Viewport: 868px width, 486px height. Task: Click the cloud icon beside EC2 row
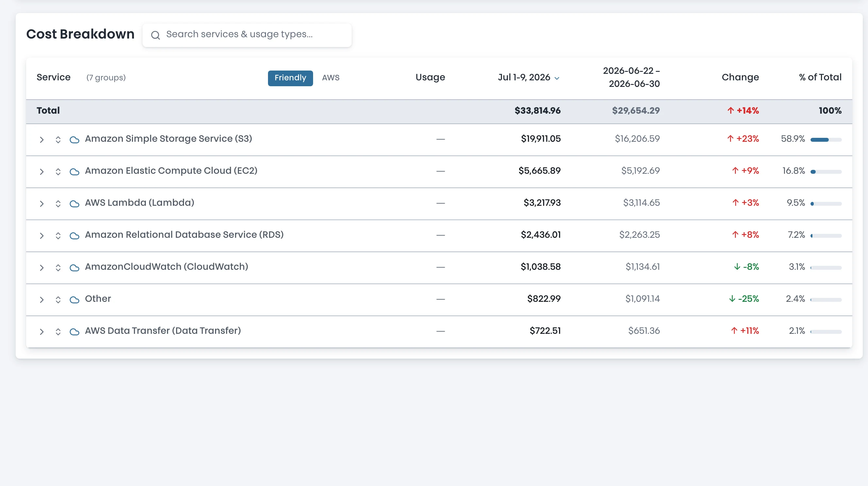(75, 172)
